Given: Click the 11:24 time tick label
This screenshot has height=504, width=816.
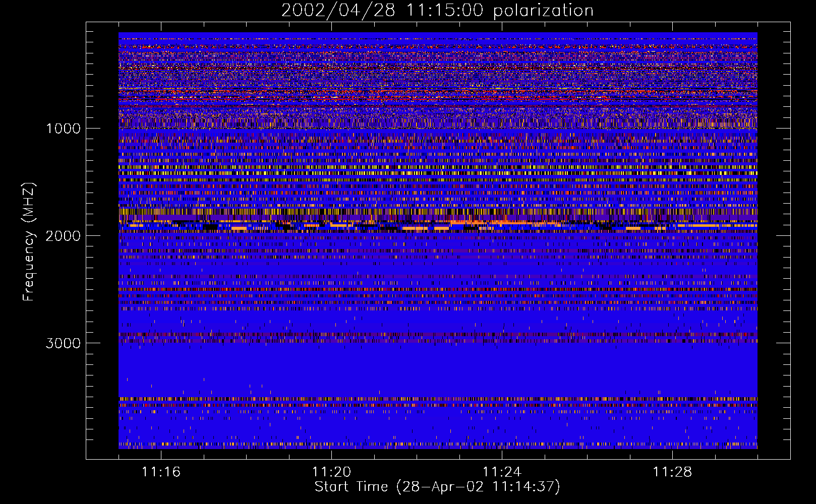Looking at the screenshot, I should point(502,472).
